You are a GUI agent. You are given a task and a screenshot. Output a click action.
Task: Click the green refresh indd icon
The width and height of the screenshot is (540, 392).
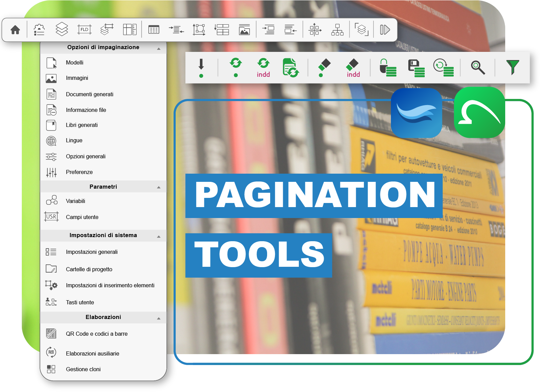click(263, 68)
